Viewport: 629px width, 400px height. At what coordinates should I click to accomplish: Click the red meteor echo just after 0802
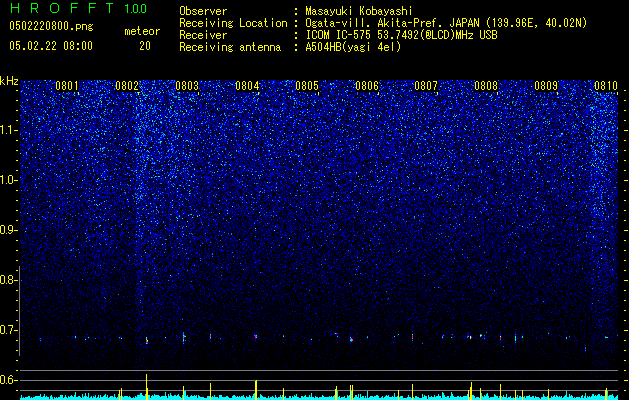point(147,341)
